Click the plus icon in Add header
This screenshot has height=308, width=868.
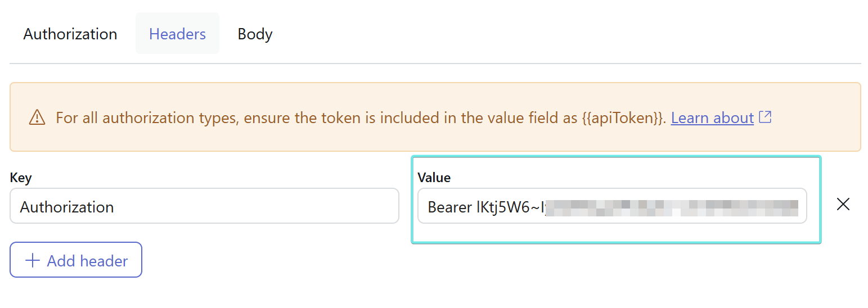click(x=33, y=261)
